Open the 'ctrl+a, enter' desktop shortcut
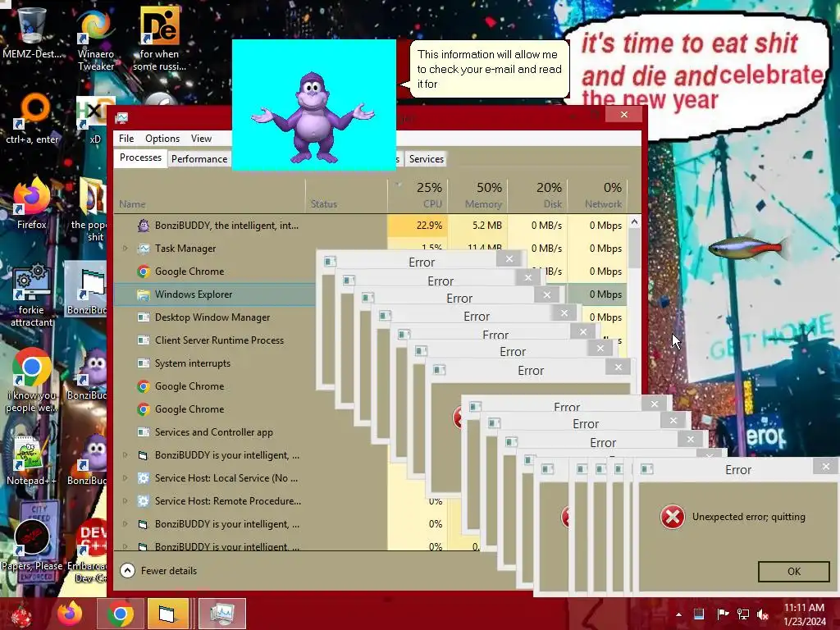 tap(32, 119)
